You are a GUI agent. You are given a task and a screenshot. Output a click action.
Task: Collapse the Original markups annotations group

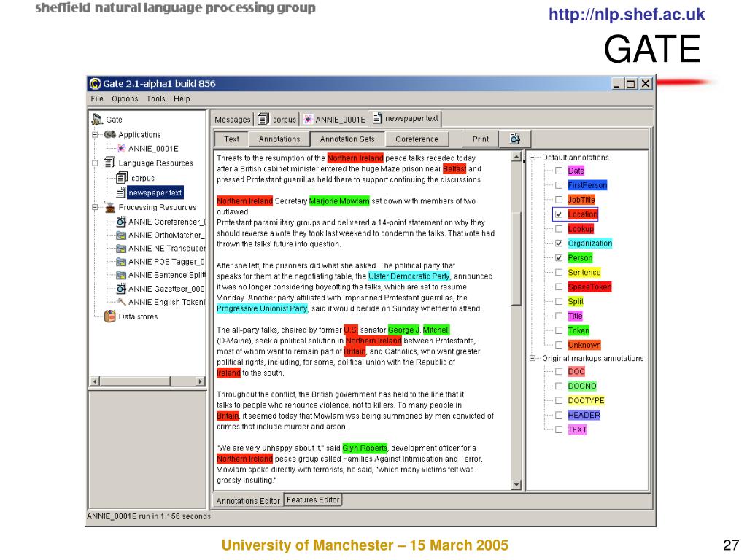(532, 358)
